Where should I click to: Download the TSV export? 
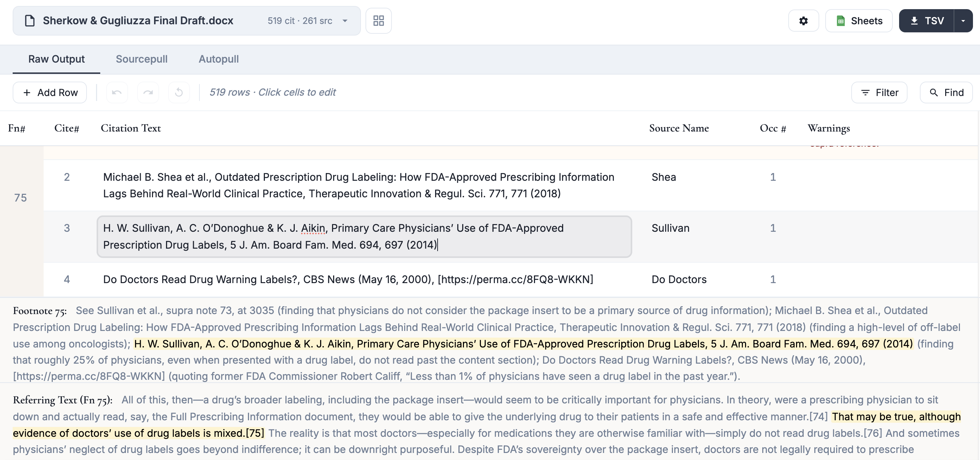(927, 20)
